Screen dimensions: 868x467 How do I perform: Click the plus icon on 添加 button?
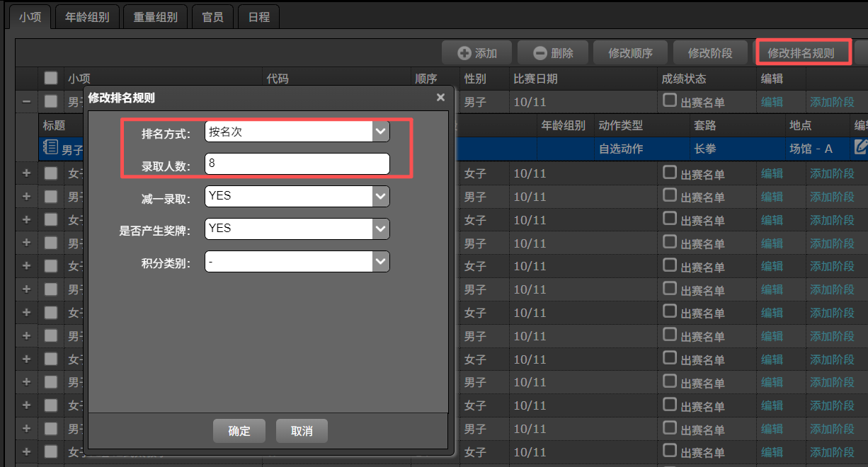point(464,53)
